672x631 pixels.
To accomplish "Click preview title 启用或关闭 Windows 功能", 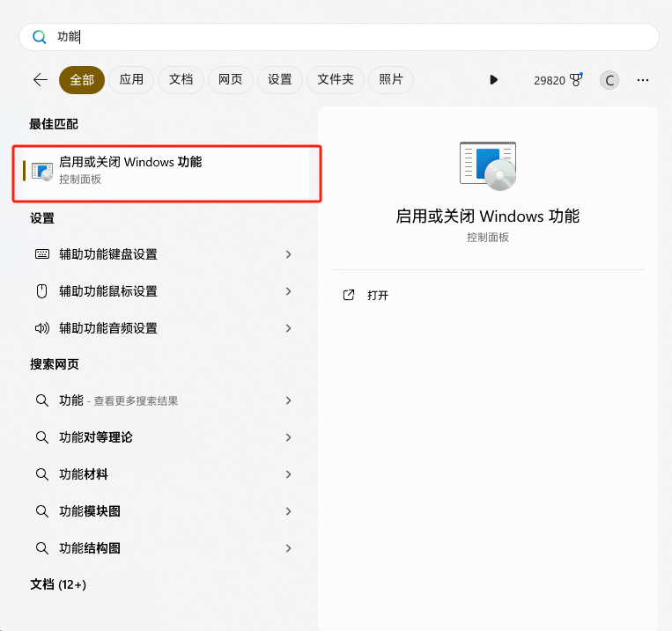I will pyautogui.click(x=488, y=216).
